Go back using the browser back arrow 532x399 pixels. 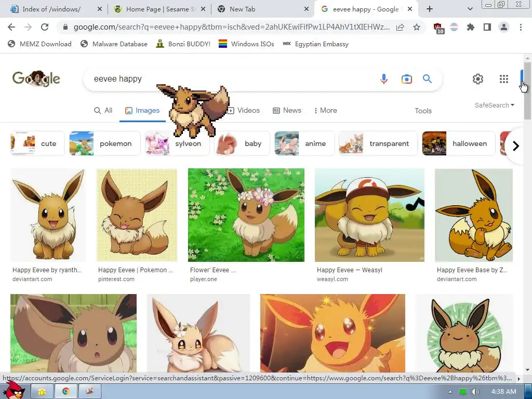(11, 27)
